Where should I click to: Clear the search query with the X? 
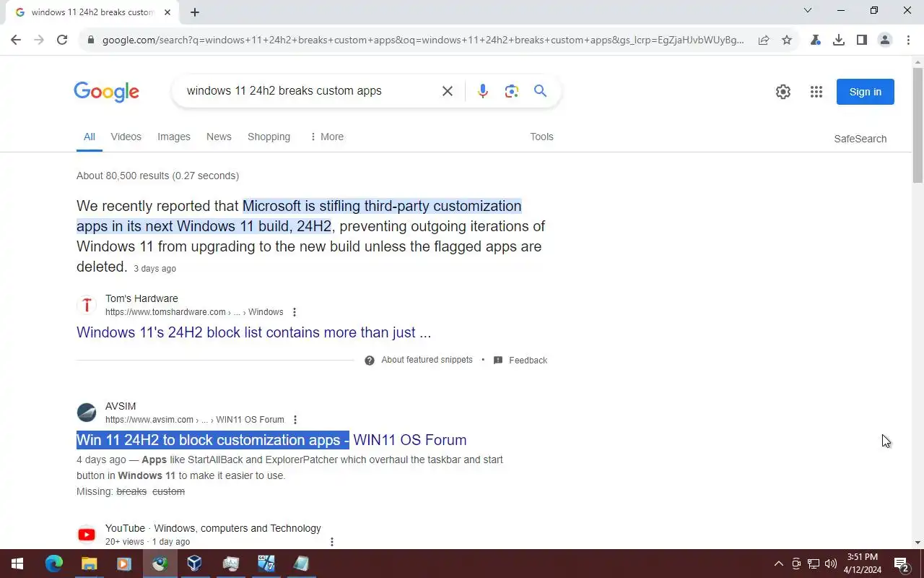tap(448, 91)
